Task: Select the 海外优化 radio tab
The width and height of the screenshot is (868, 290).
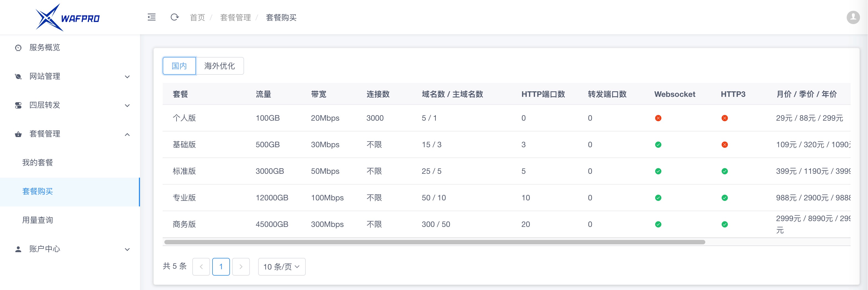Action: [x=219, y=66]
